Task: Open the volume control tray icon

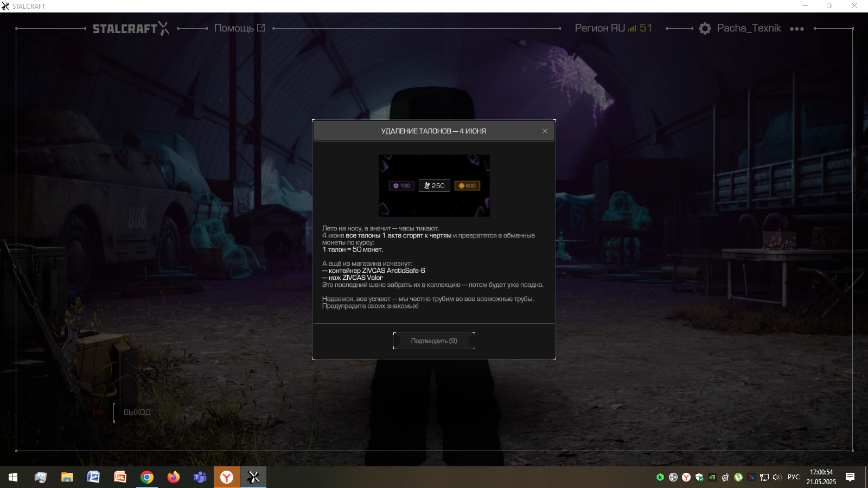Action: coord(777,477)
